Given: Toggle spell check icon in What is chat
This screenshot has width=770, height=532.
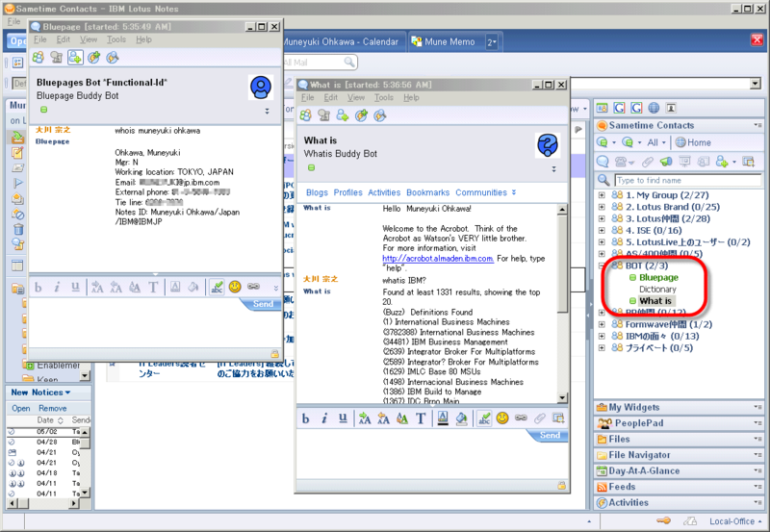Looking at the screenshot, I should 484,418.
